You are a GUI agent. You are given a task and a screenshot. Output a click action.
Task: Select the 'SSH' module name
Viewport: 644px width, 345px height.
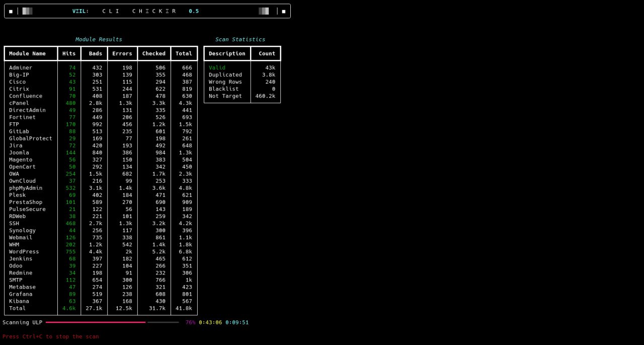tap(14, 223)
